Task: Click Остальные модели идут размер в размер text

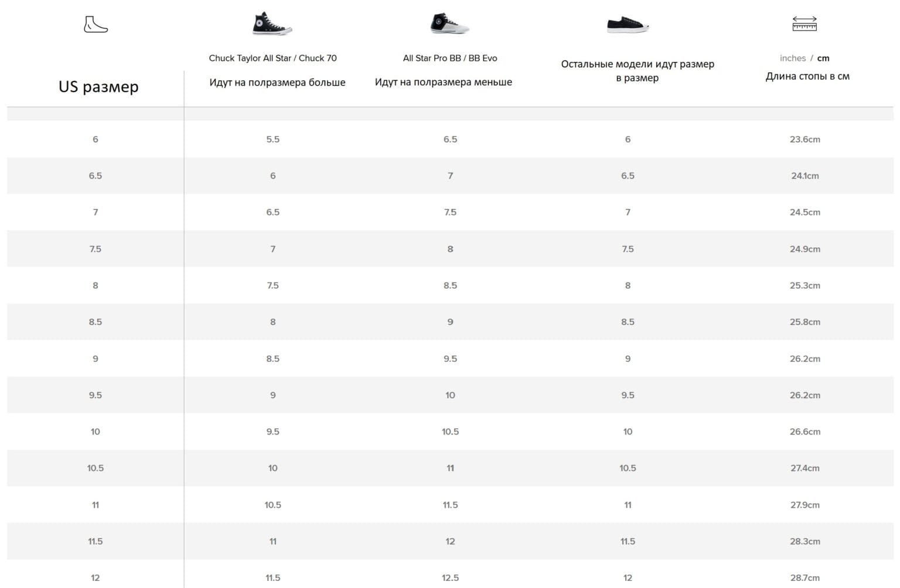Action: pyautogui.click(x=637, y=71)
